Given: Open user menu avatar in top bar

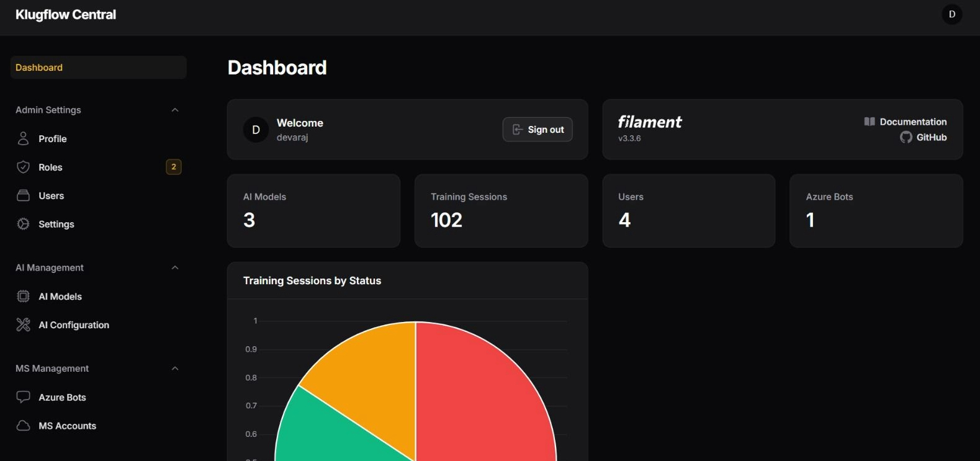Looking at the screenshot, I should tap(952, 14).
